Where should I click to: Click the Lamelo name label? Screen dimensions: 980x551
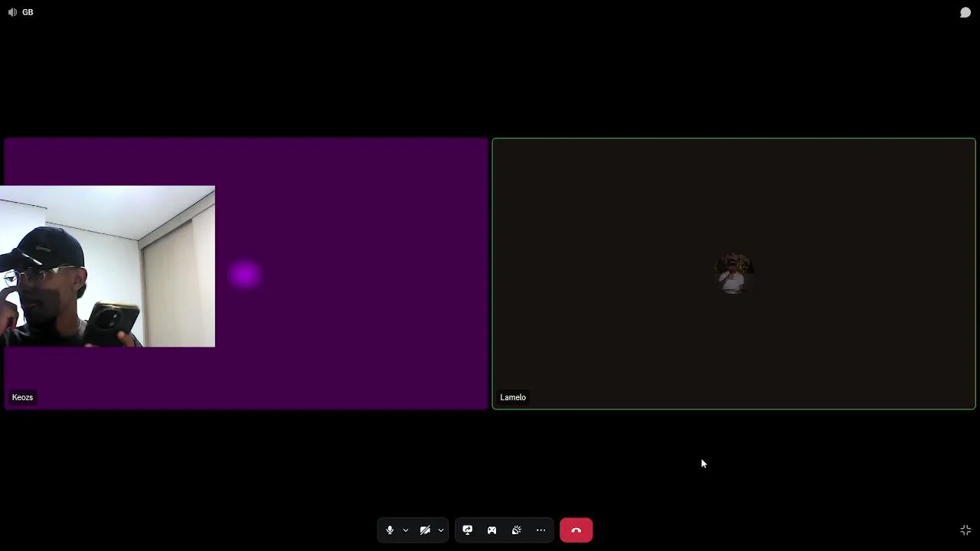coord(513,397)
